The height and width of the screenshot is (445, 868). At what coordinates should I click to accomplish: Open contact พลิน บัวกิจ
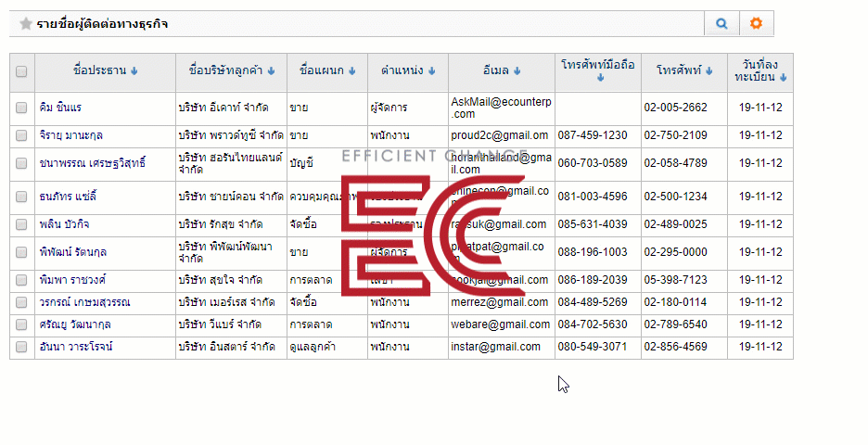64,224
